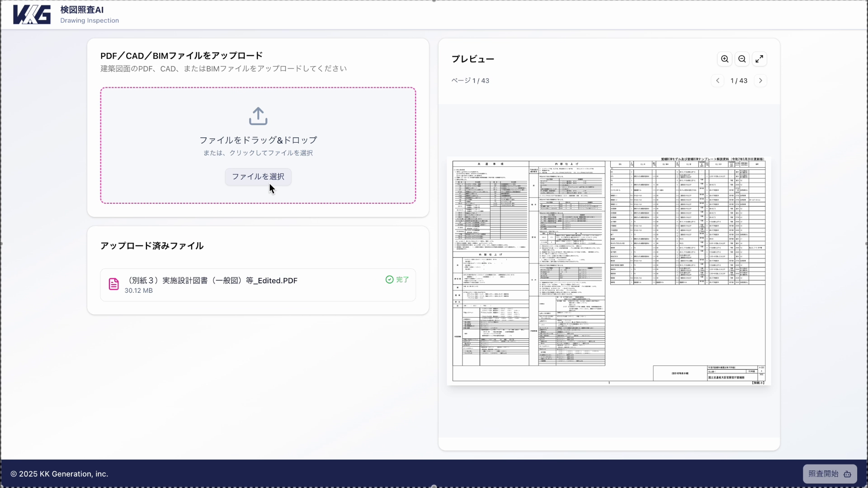Click the KKG logo
Screen dimensions: 868x488
(32, 15)
